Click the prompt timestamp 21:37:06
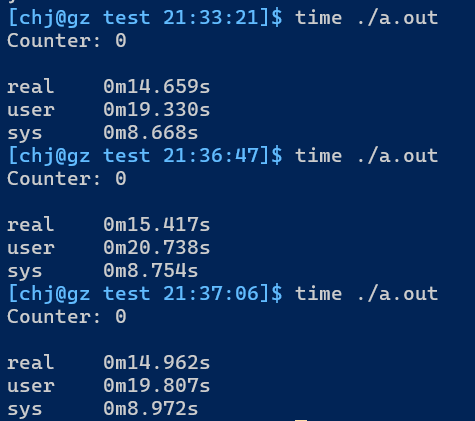Viewport: 475px width, 421px height. coord(211,293)
